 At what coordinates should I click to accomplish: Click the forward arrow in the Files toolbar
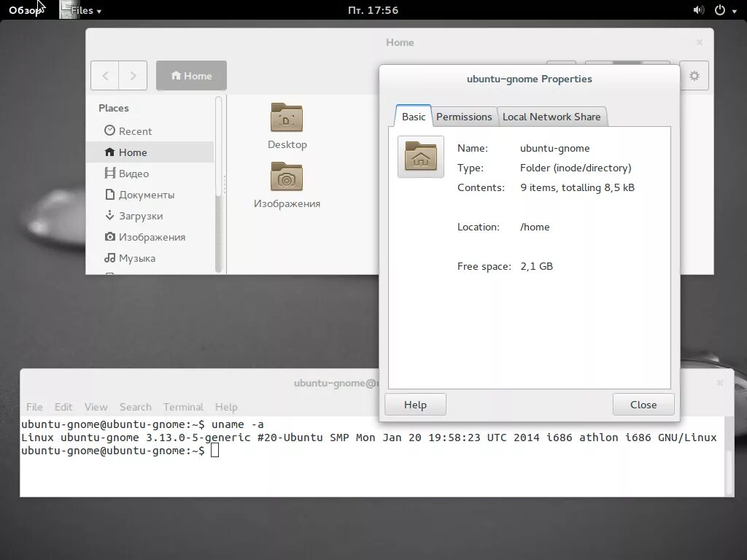click(x=133, y=75)
